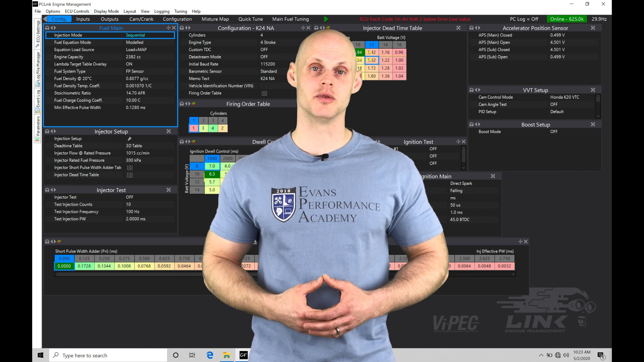The width and height of the screenshot is (644, 362).
Task: Open the Tuning menu
Action: click(180, 11)
